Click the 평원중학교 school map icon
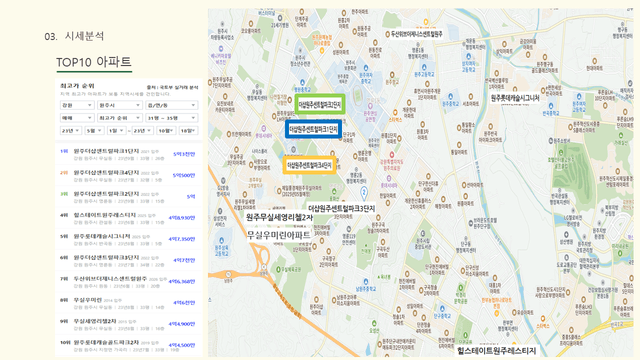 click(x=302, y=83)
